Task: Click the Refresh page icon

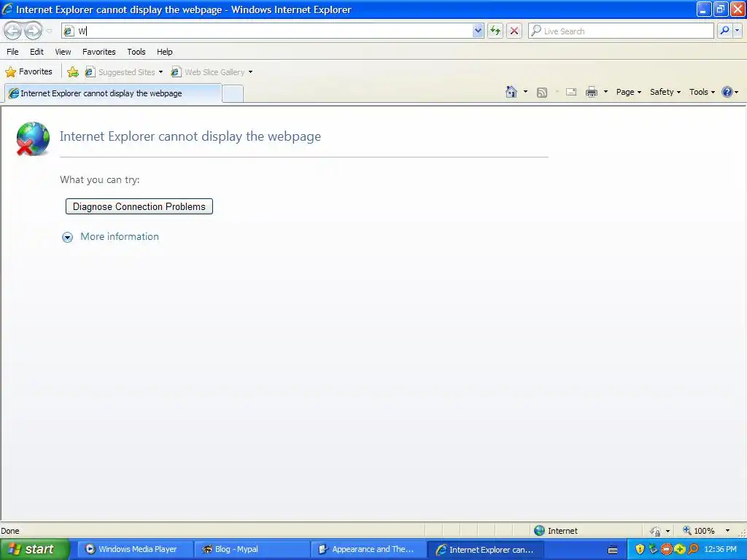Action: pos(495,31)
